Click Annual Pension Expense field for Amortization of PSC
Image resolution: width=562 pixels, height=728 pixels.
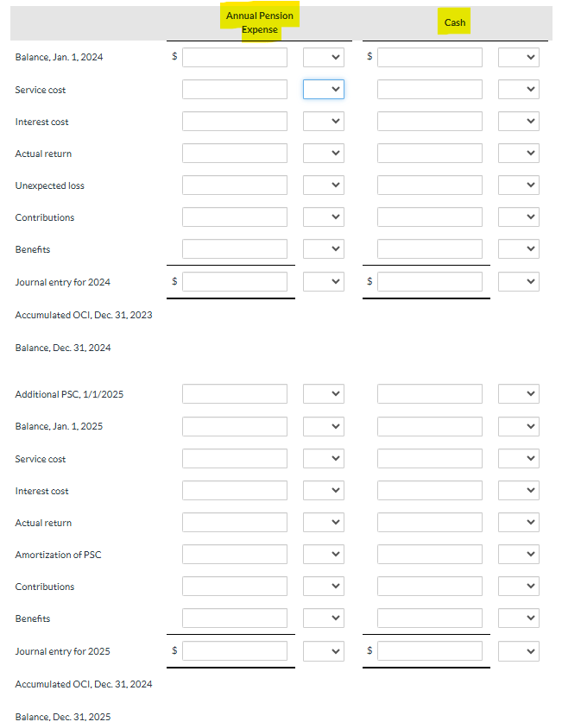pos(235,555)
